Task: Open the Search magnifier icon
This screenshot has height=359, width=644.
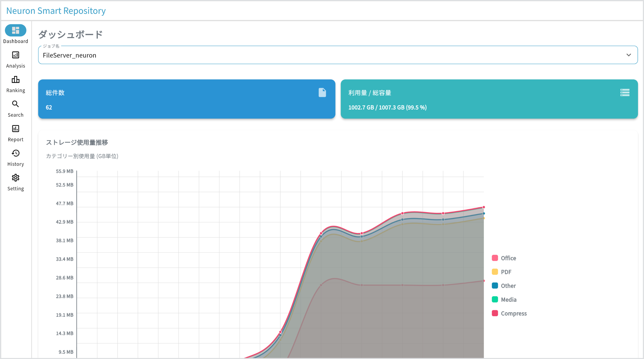Action: pos(15,104)
